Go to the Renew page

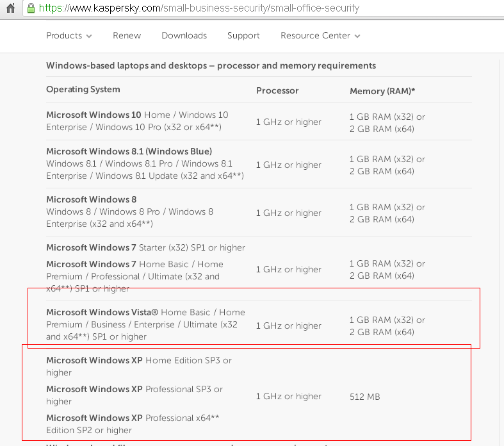tap(127, 35)
